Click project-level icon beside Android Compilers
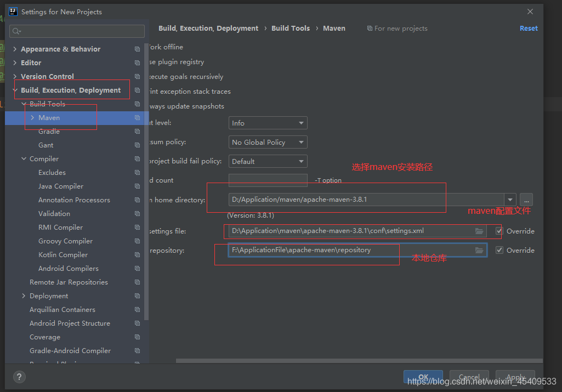Screen dimensions: 562x392 tap(137, 269)
